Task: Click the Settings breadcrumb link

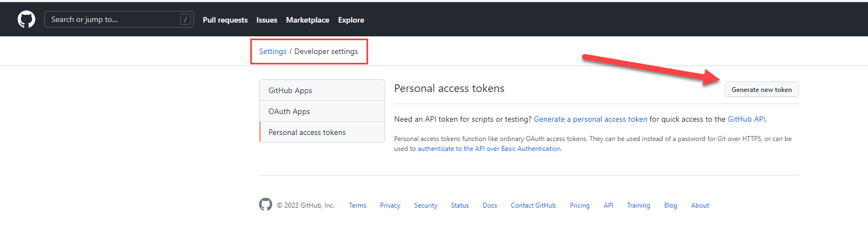Action: [x=273, y=51]
